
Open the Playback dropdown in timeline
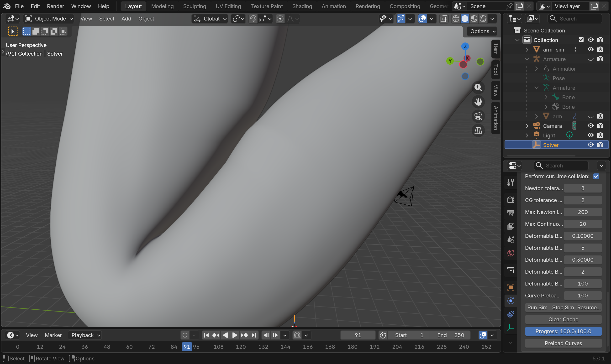click(85, 335)
